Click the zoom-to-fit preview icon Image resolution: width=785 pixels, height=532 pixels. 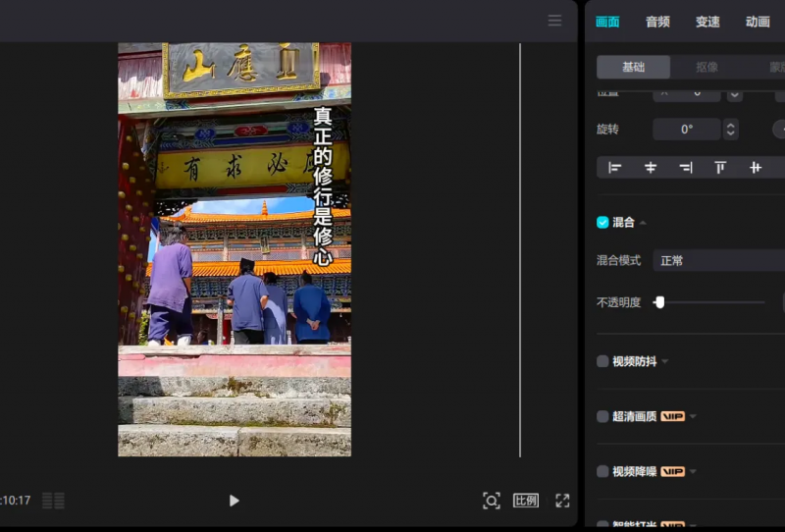492,501
